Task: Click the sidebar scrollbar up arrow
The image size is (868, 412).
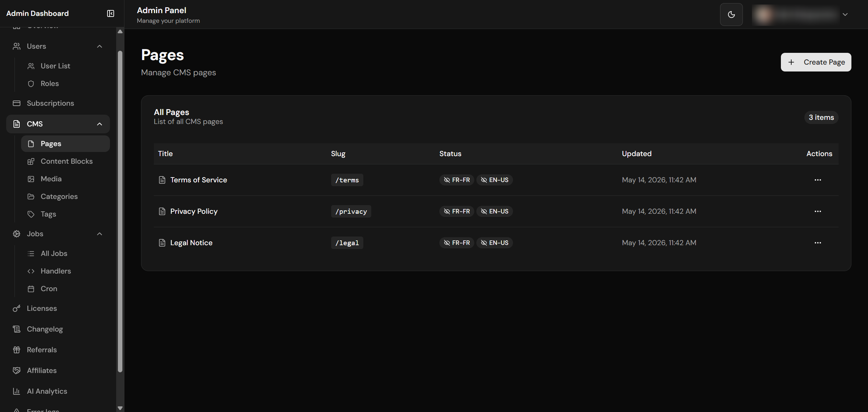Action: [x=120, y=31]
